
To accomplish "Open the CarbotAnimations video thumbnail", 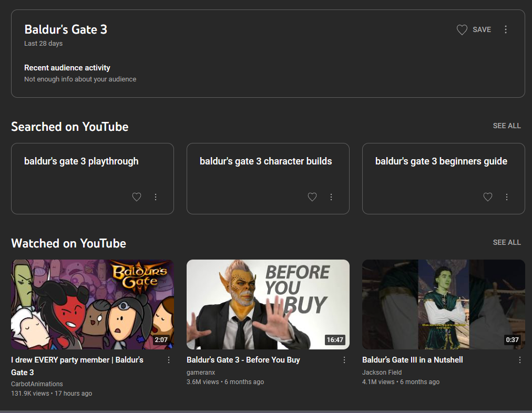I will click(x=93, y=304).
